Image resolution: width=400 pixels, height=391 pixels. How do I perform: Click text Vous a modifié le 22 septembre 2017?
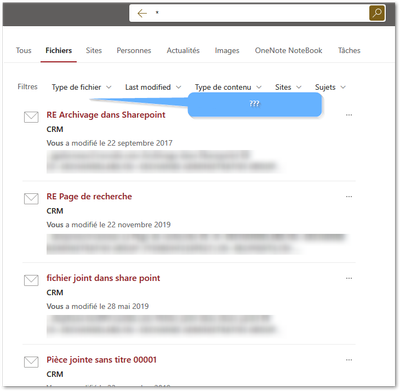[x=109, y=143]
